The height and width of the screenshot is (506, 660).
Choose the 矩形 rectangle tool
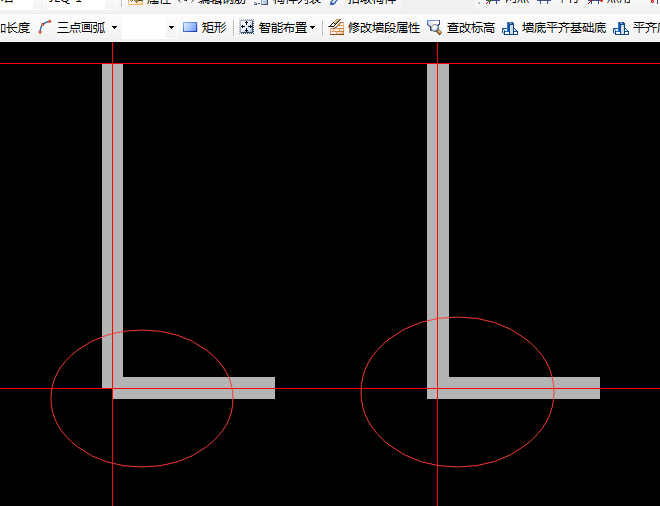coord(205,28)
